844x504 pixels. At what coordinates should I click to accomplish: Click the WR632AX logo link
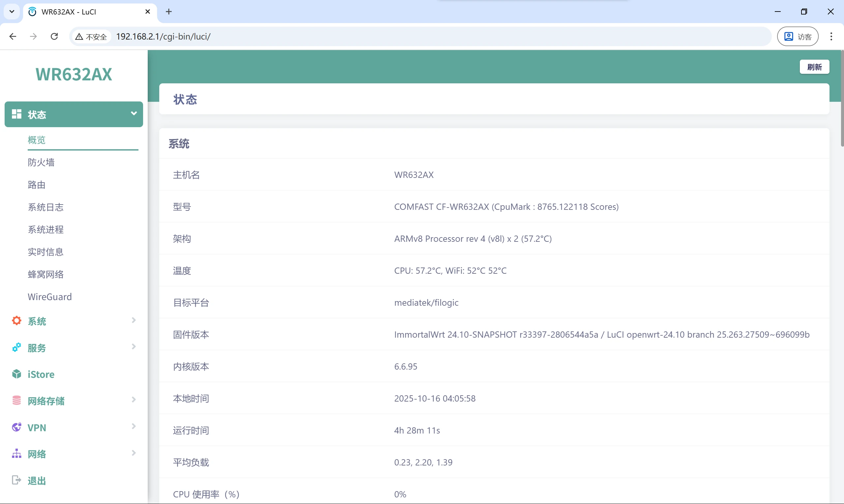[74, 74]
